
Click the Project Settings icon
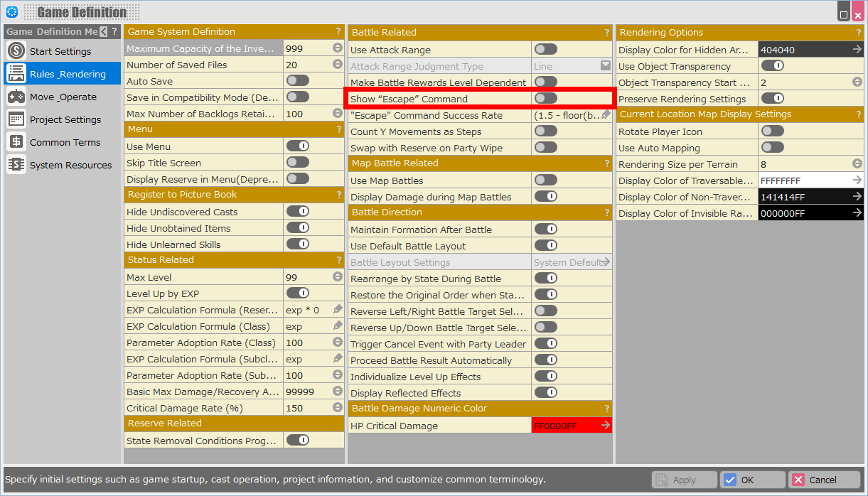tap(16, 119)
